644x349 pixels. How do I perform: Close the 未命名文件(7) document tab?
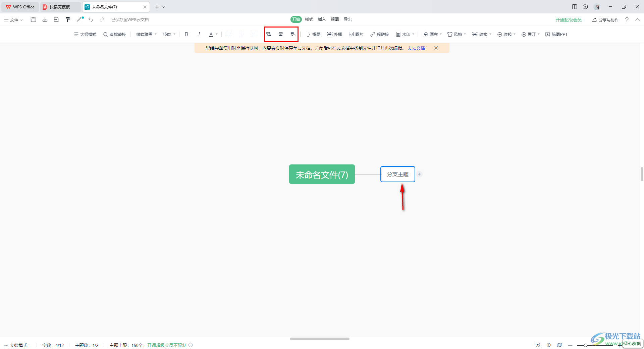[145, 7]
